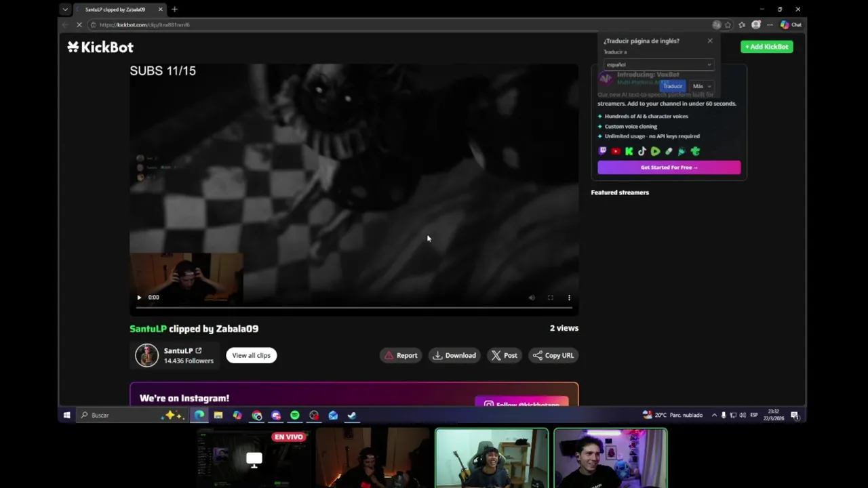Open the Windows Start menu
868x488 pixels.
[66, 415]
